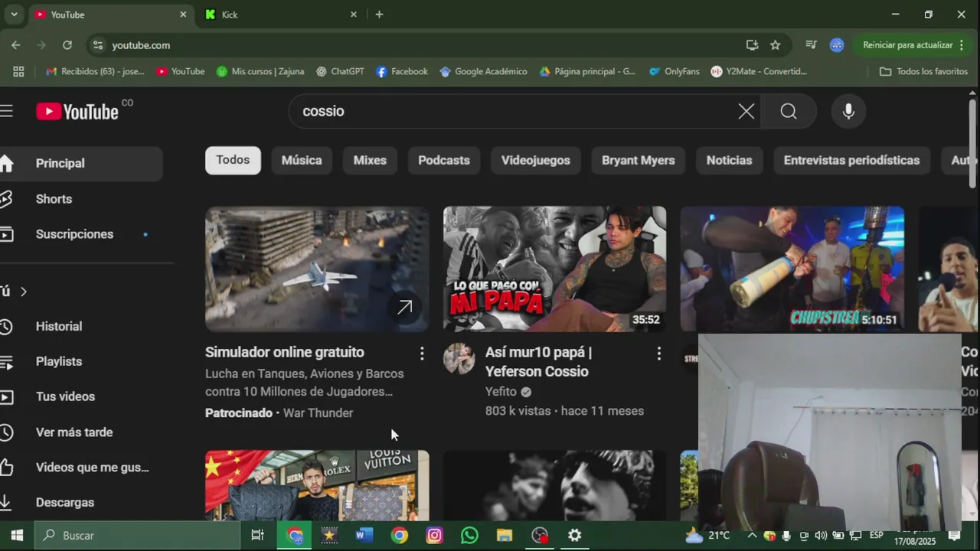Open the Facebook bookmark
Image resolution: width=980 pixels, height=551 pixels.
pyautogui.click(x=402, y=71)
